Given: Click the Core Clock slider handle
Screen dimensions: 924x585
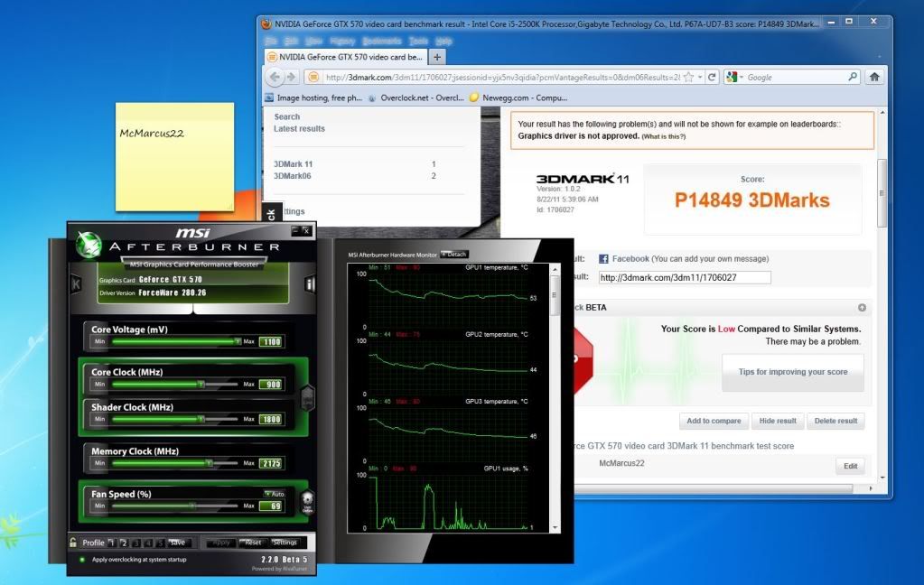Looking at the screenshot, I should click(x=201, y=384).
